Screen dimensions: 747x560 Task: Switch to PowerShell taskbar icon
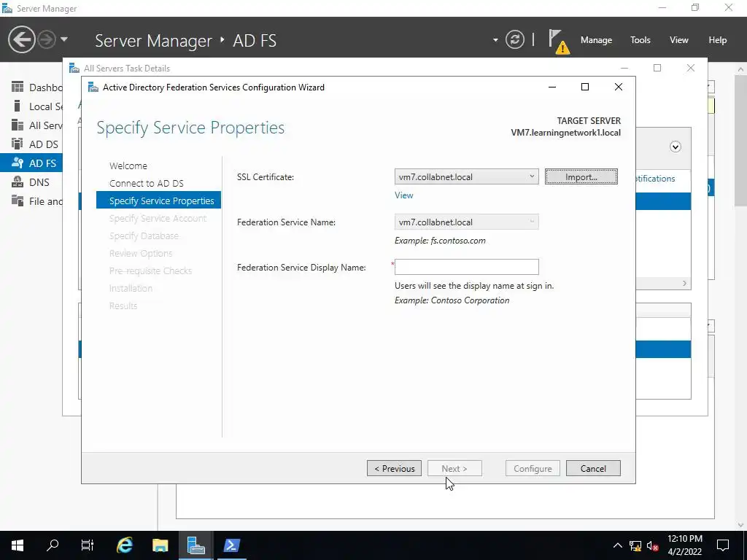pyautogui.click(x=231, y=545)
